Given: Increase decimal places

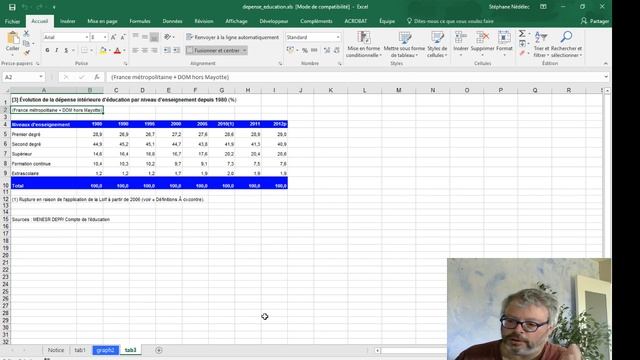Looking at the screenshot, I should [327, 50].
